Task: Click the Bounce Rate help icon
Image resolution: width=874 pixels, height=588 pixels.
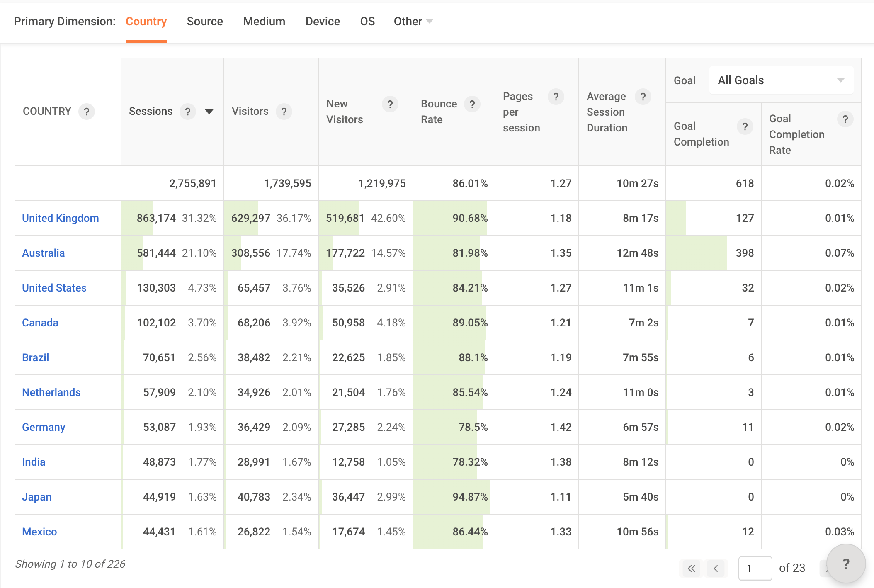Action: tap(472, 104)
